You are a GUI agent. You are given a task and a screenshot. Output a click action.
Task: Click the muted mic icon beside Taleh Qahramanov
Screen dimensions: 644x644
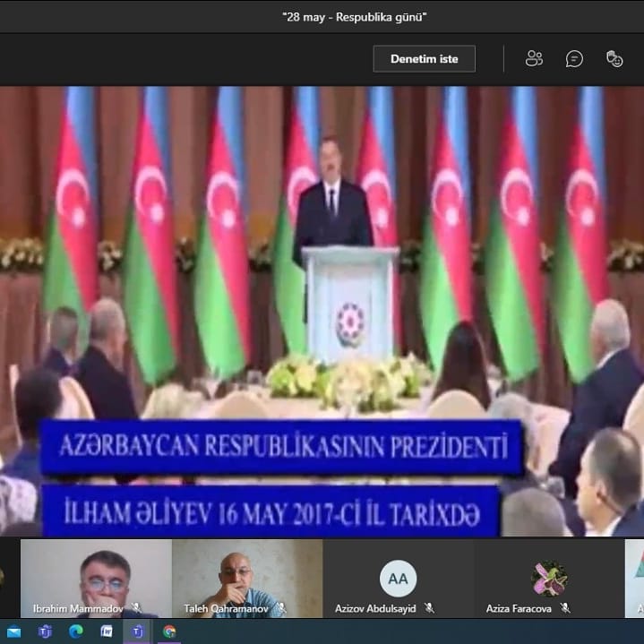280,607
